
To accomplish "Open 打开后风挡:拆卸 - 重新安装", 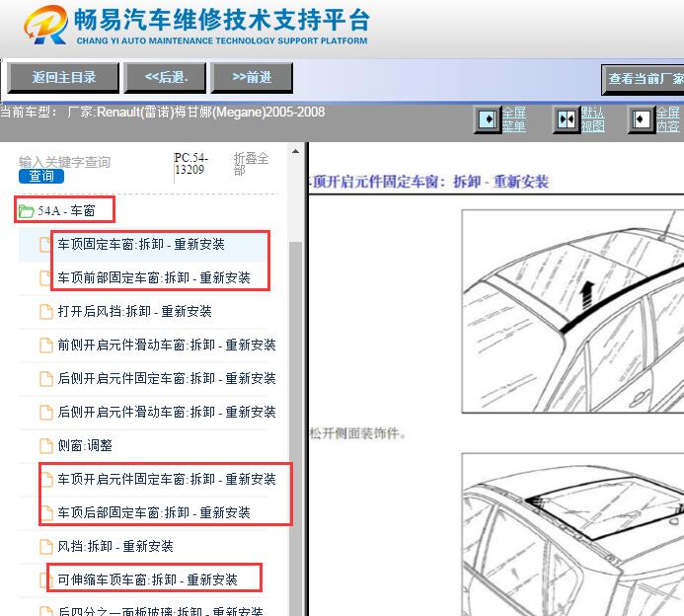I will (x=134, y=312).
